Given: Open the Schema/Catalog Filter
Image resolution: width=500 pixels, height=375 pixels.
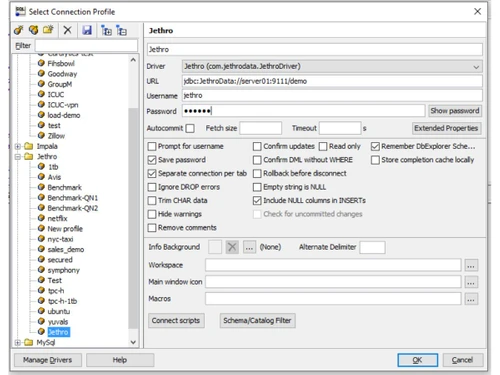Looking at the screenshot, I should 257,321.
